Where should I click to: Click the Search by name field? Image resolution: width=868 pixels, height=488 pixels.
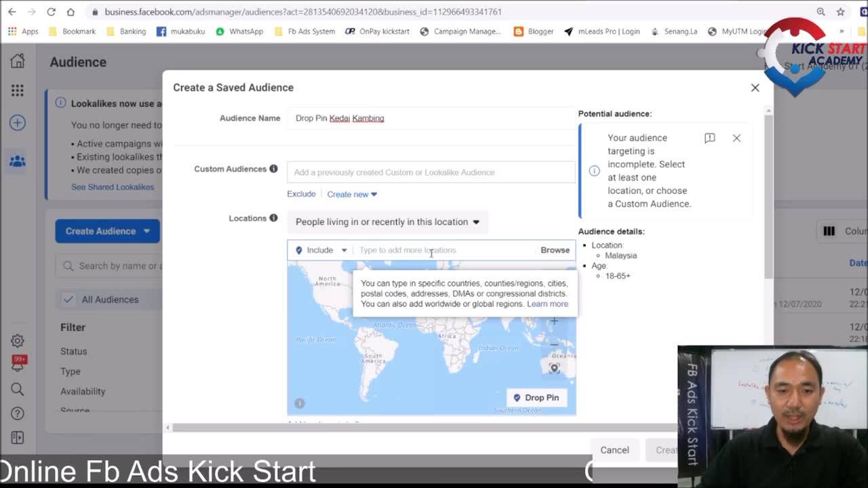pyautogui.click(x=108, y=266)
